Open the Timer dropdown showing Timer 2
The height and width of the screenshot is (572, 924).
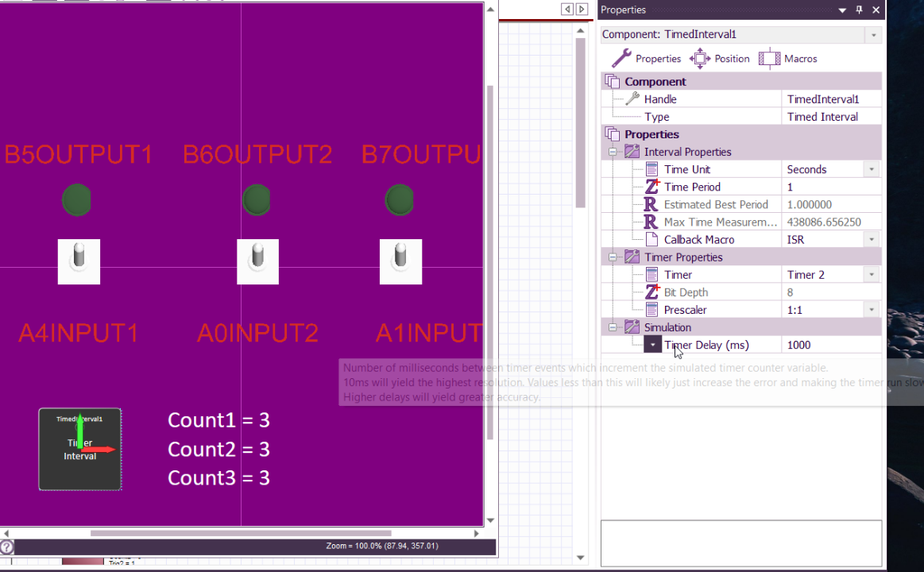(x=872, y=274)
